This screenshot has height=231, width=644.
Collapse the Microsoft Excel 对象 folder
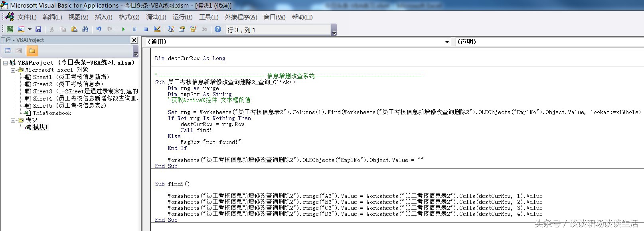13,70
